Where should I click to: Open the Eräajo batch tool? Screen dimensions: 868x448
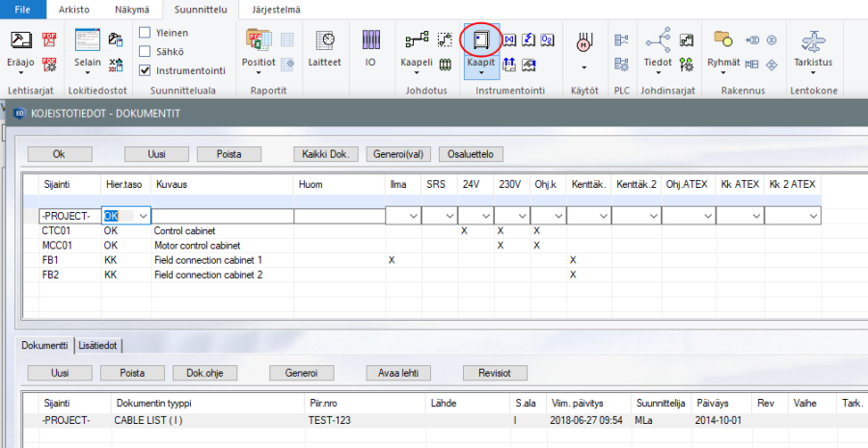coord(21,40)
